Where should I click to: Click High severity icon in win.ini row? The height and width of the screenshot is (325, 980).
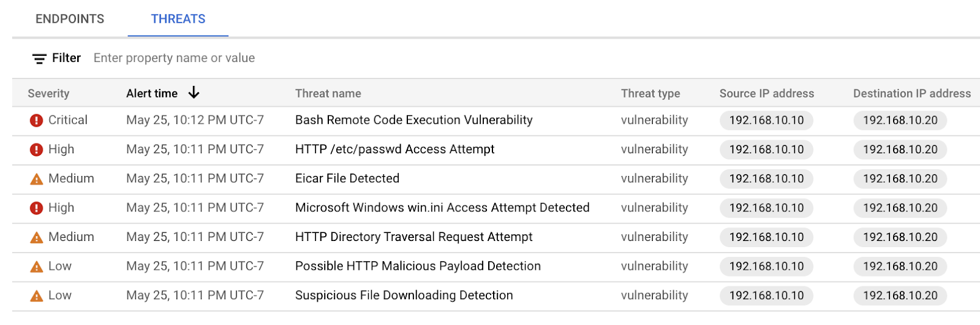pyautogui.click(x=36, y=208)
